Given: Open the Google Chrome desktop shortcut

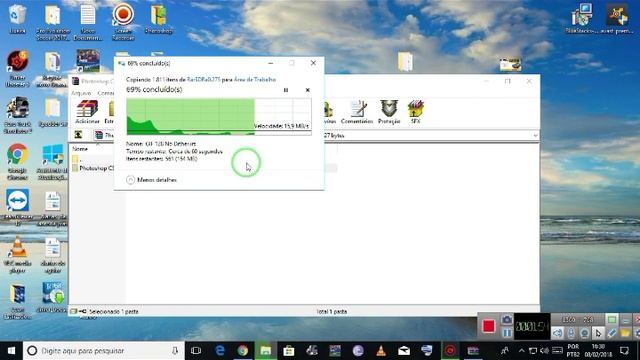Looking at the screenshot, I should [x=17, y=162].
